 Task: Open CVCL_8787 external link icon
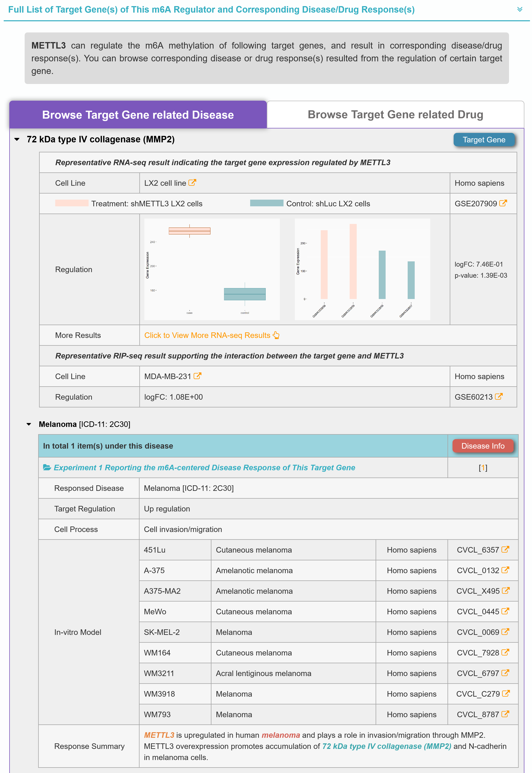click(x=505, y=714)
